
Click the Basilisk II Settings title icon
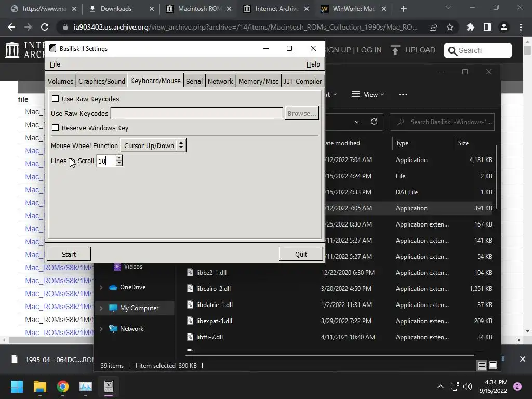pyautogui.click(x=52, y=48)
